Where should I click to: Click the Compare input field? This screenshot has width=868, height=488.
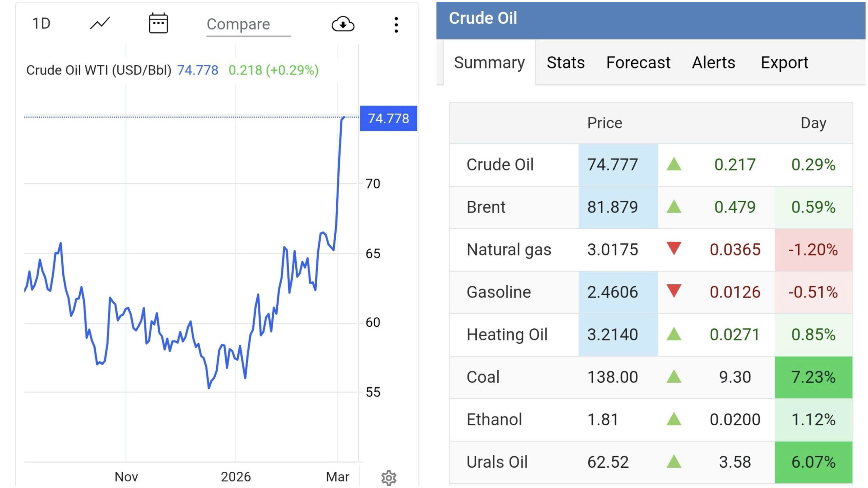(x=248, y=24)
